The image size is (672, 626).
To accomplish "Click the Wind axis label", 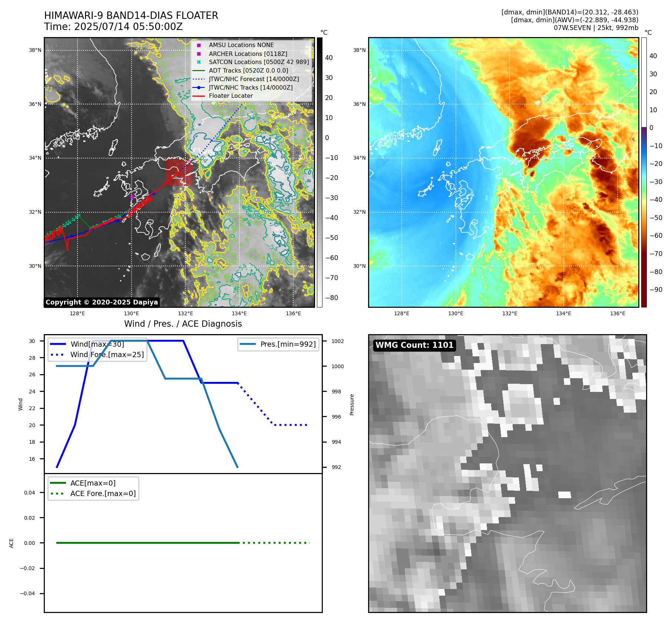I will [21, 404].
